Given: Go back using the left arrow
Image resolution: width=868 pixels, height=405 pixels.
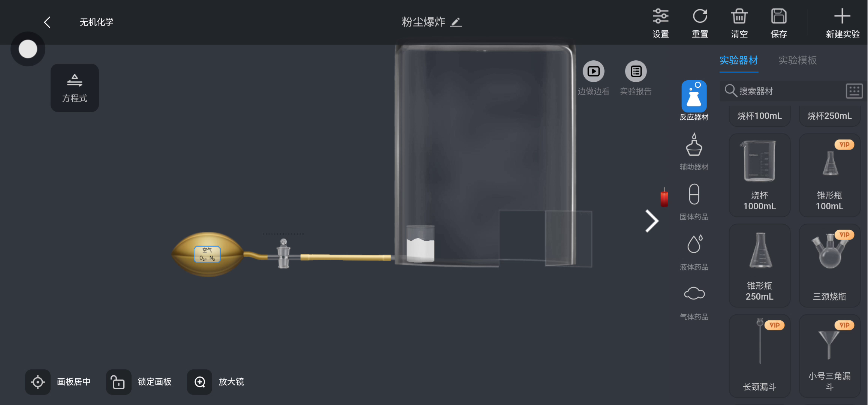Looking at the screenshot, I should [47, 22].
